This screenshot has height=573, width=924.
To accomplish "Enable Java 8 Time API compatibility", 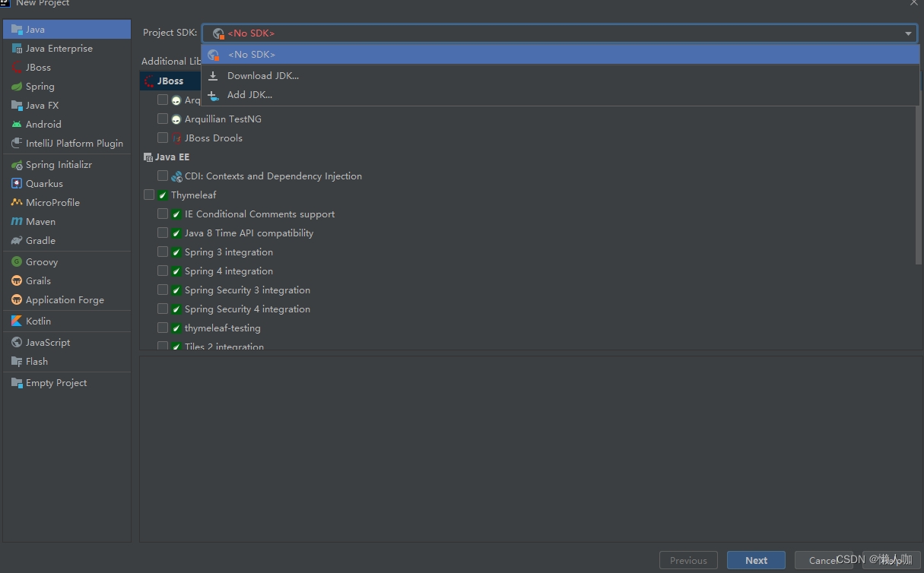I will tap(163, 233).
